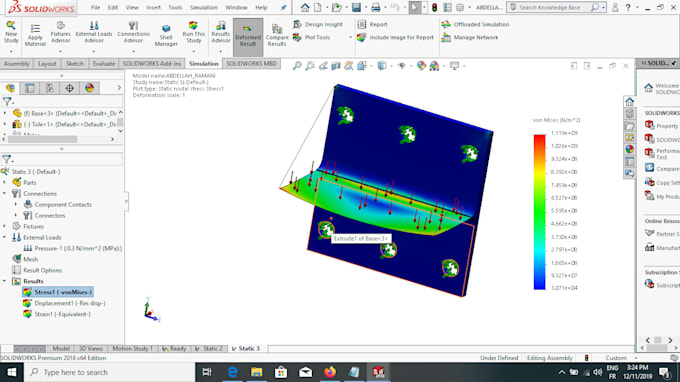Select the Static 2 study tab
This screenshot has width=680, height=382.
point(209,349)
